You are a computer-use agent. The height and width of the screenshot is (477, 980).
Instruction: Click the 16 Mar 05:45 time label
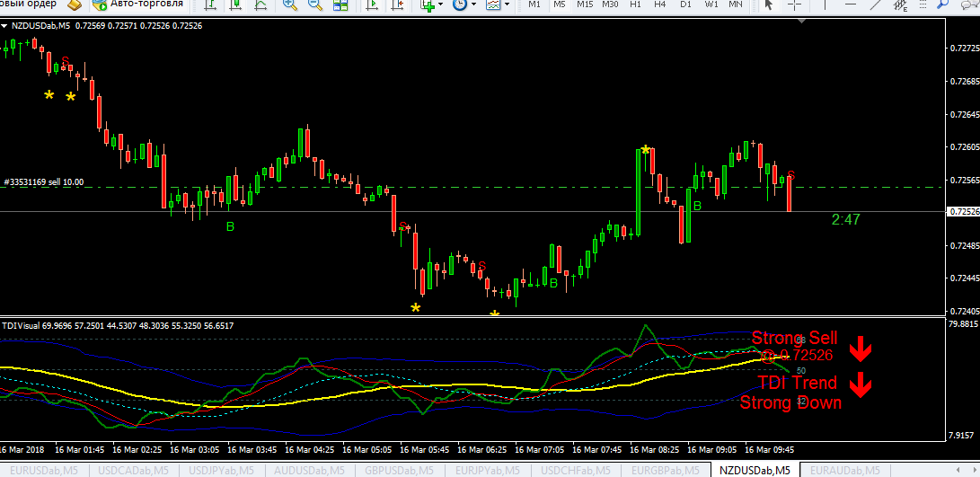tap(424, 449)
